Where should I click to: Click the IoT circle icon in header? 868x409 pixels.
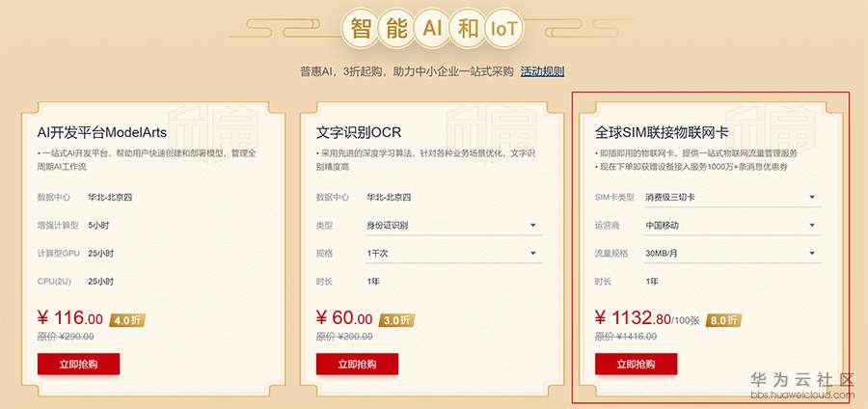click(503, 28)
